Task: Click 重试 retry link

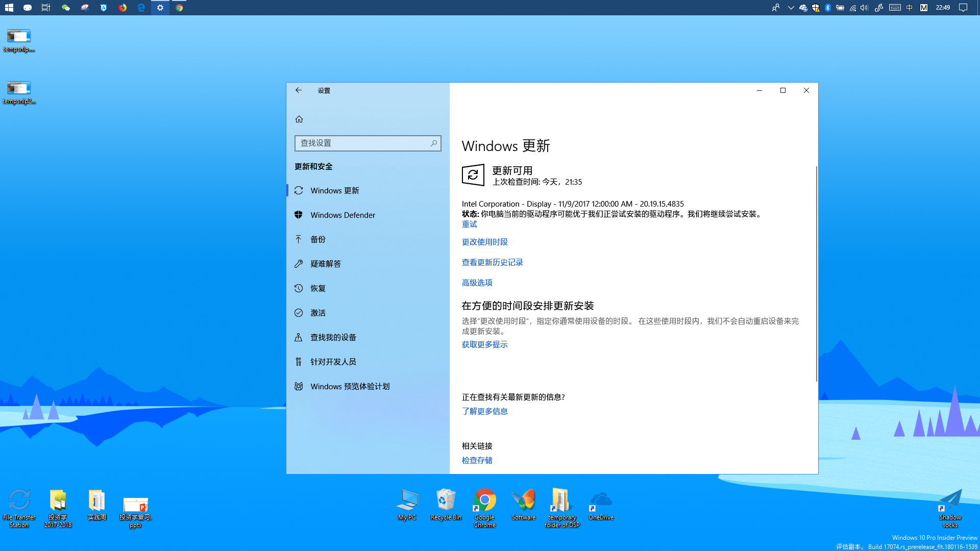Action: [470, 224]
